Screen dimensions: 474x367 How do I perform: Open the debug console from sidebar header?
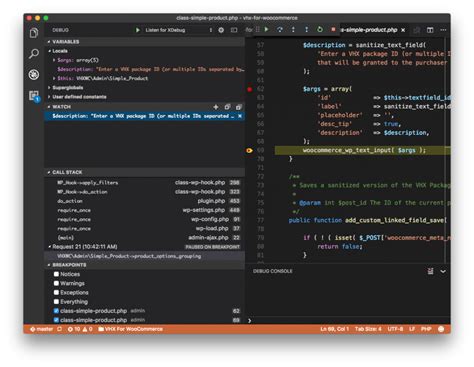[x=234, y=30]
